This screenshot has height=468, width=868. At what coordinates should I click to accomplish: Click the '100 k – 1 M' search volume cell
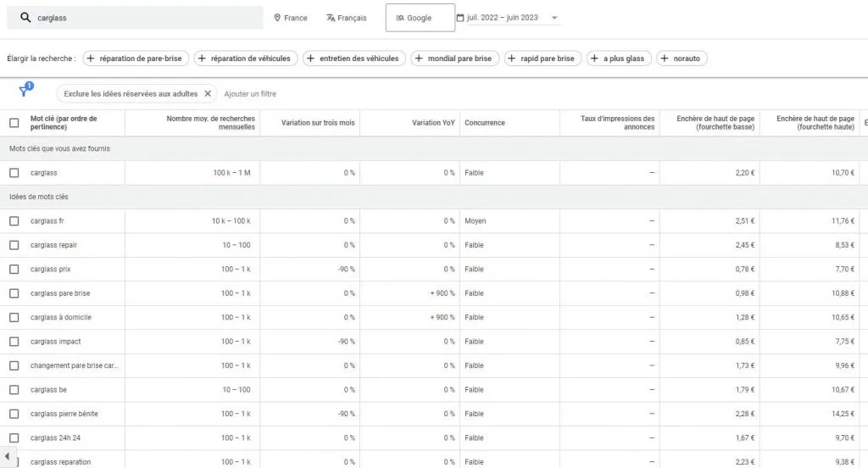pyautogui.click(x=231, y=173)
